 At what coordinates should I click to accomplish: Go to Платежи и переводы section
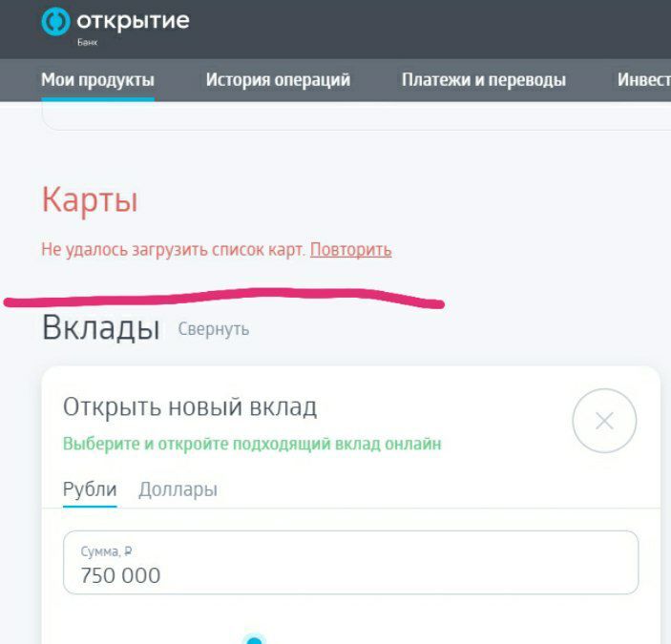click(484, 80)
